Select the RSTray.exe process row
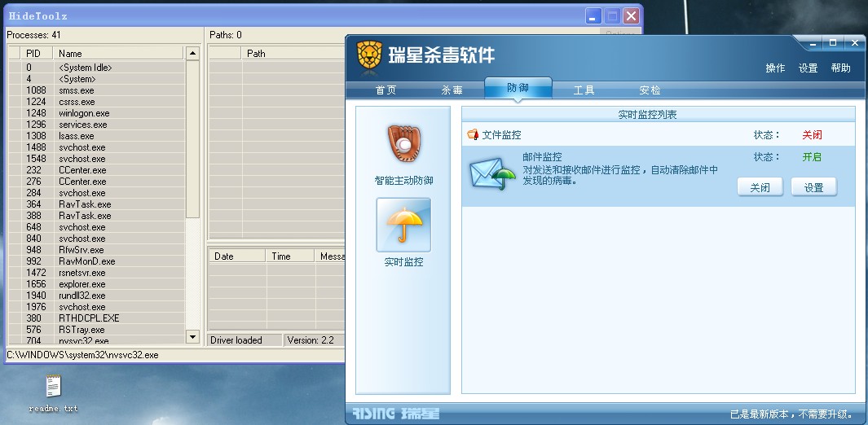The image size is (868, 425). (96, 330)
